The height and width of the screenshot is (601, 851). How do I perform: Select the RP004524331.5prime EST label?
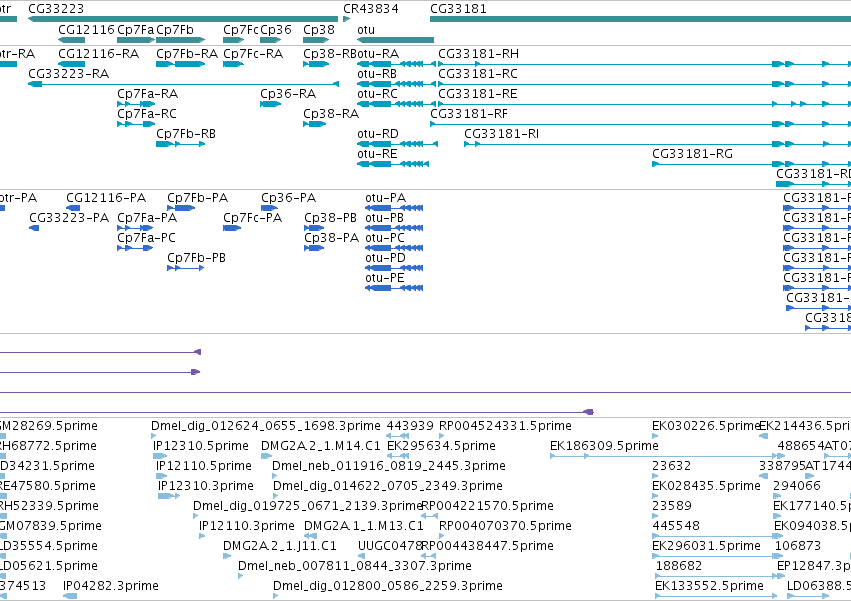pos(505,426)
